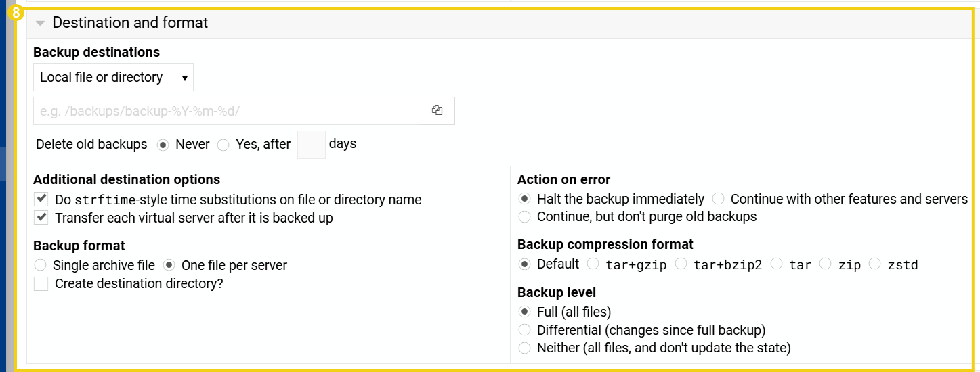Click the file chooser icon beside destination path

click(437, 111)
